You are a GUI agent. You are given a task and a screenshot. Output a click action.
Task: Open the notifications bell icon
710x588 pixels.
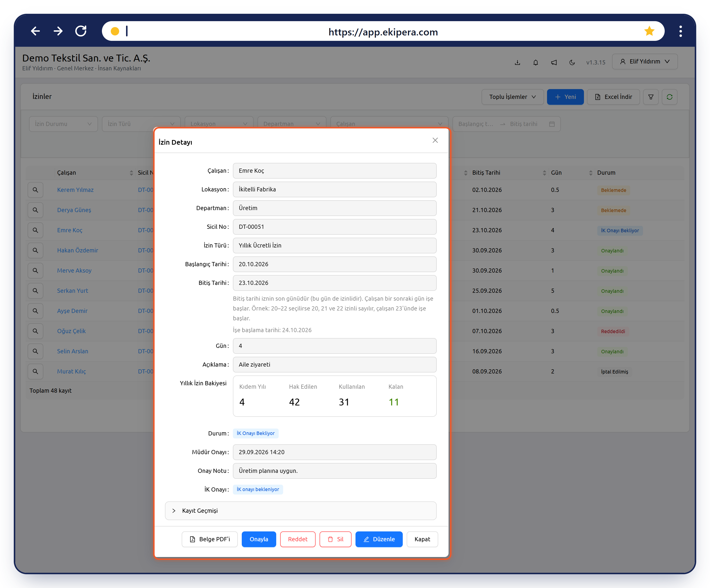pyautogui.click(x=535, y=62)
